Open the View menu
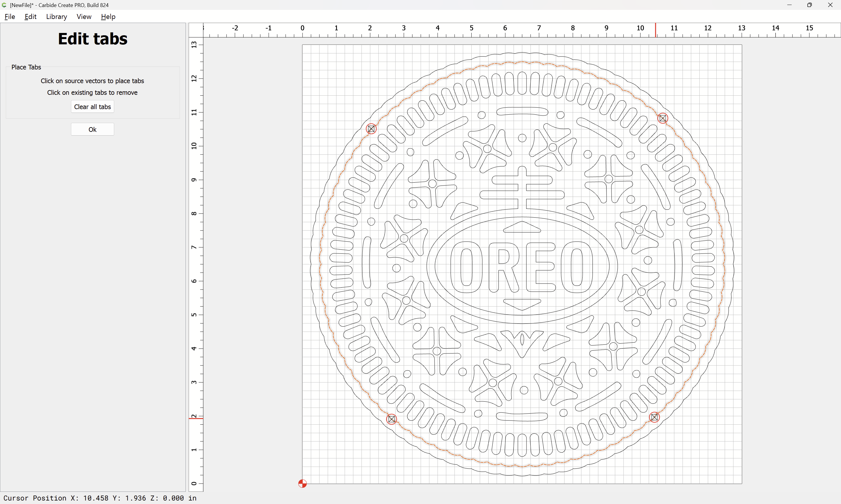Image resolution: width=841 pixels, height=504 pixels. pyautogui.click(x=84, y=16)
